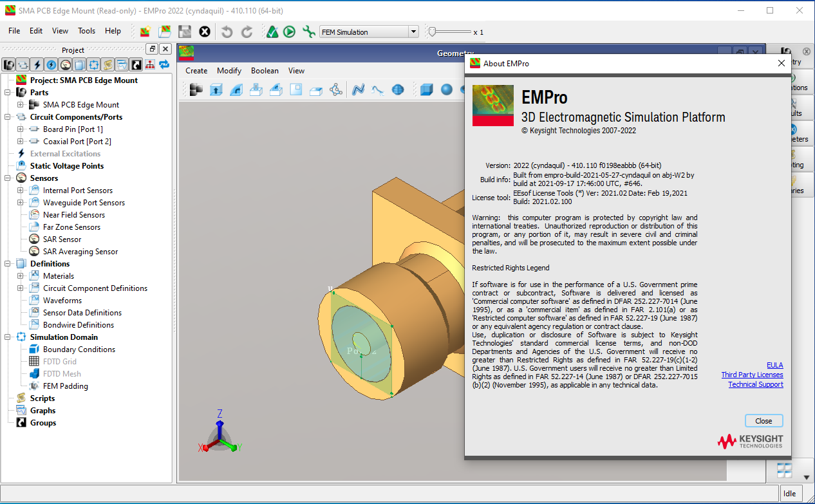Open the Tools menu
The image size is (815, 504).
pyautogui.click(x=86, y=31)
